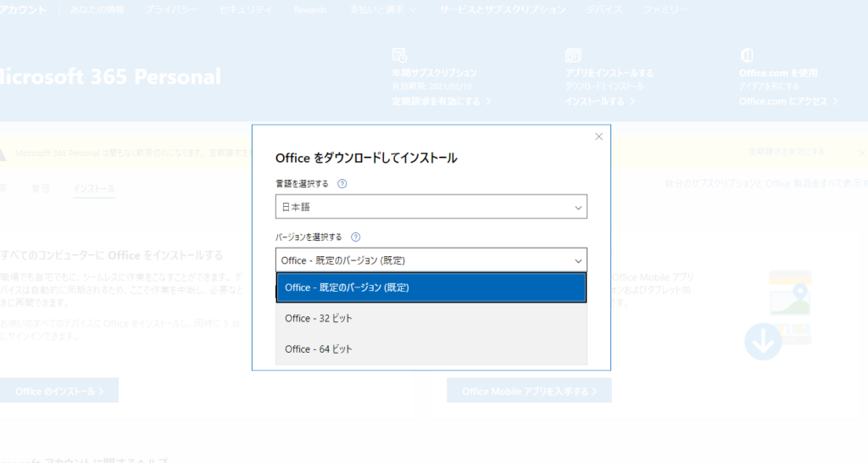
Task: Click the blue download arrow icon
Action: [763, 342]
